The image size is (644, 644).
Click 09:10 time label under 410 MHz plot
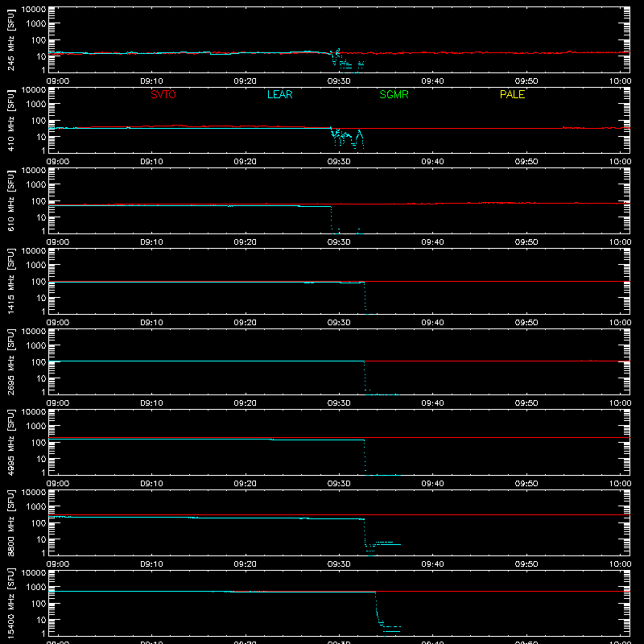151,162
